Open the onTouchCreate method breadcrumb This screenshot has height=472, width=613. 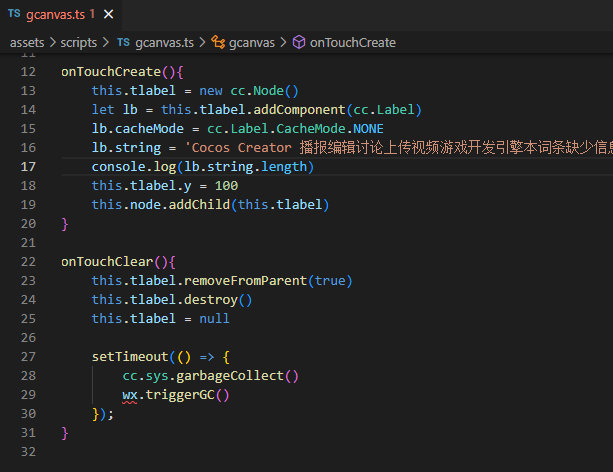click(353, 43)
